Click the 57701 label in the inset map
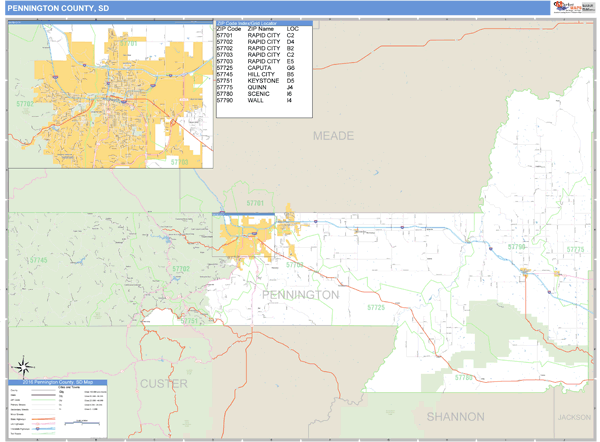The width and height of the screenshot is (600, 442). [x=129, y=44]
